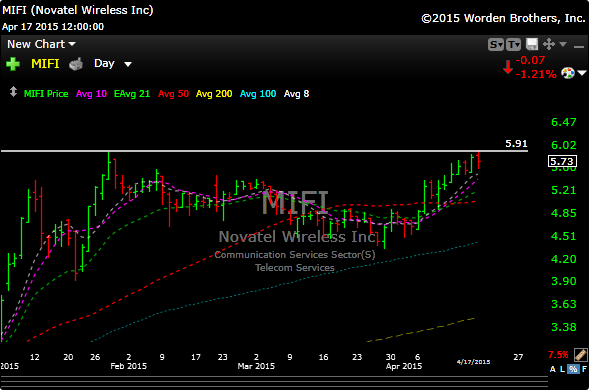This screenshot has width=589, height=390.
Task: Click the up-down arrows legend reorder icon
Action: (13, 92)
